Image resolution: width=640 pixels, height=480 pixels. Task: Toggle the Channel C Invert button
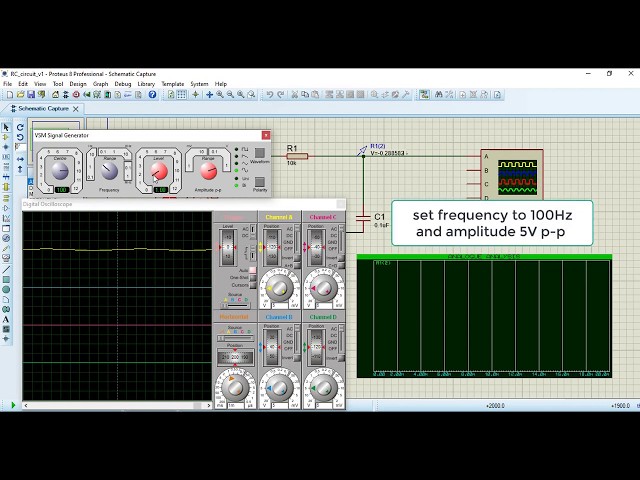tap(341, 258)
